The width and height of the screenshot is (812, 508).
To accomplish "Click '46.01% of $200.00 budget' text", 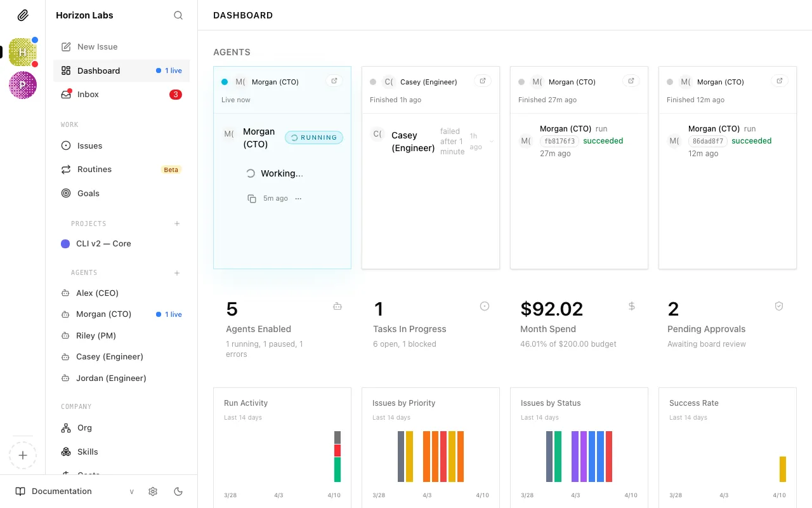I will [568, 344].
